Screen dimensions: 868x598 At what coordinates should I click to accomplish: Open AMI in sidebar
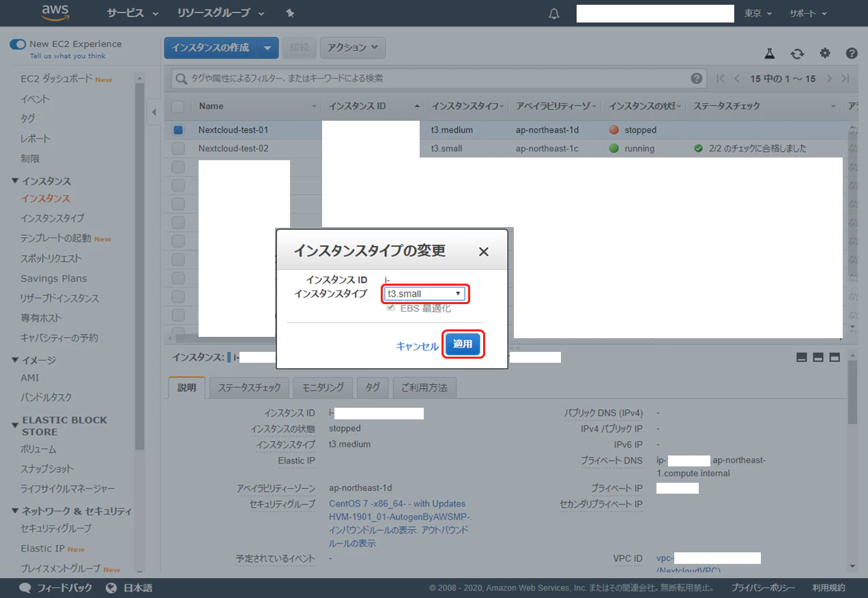tap(30, 378)
